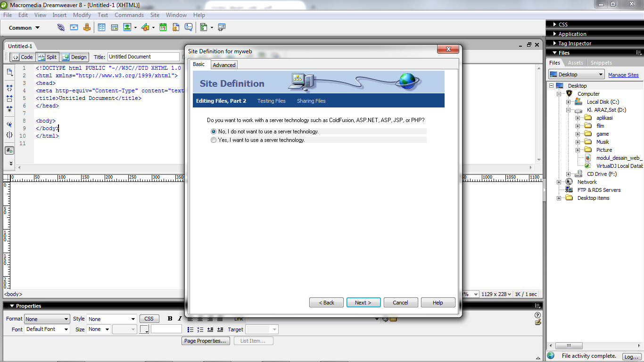Select No, I do not want server technology
Image resolution: width=644 pixels, height=362 pixels.
point(214,132)
